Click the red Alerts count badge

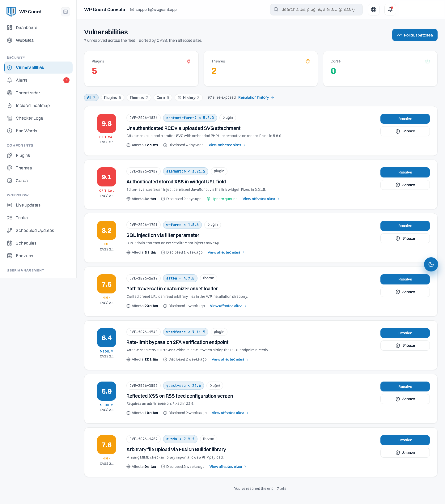point(66,80)
